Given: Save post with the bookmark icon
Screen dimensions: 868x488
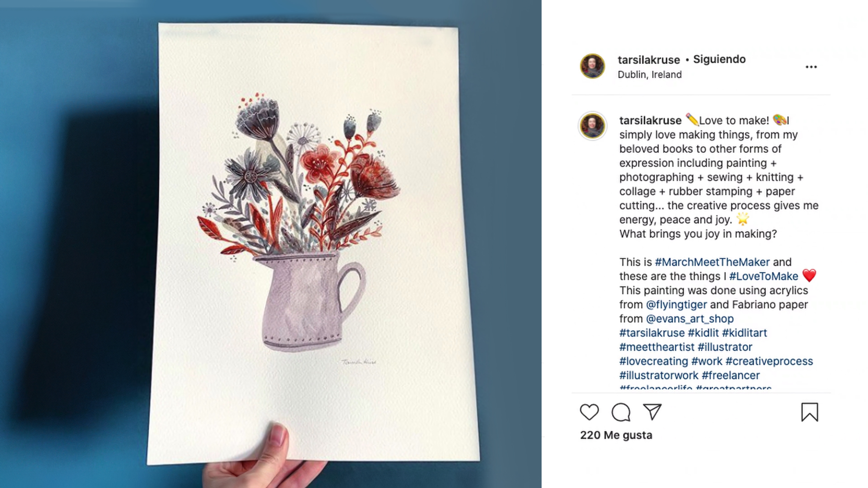Looking at the screenshot, I should 810,412.
